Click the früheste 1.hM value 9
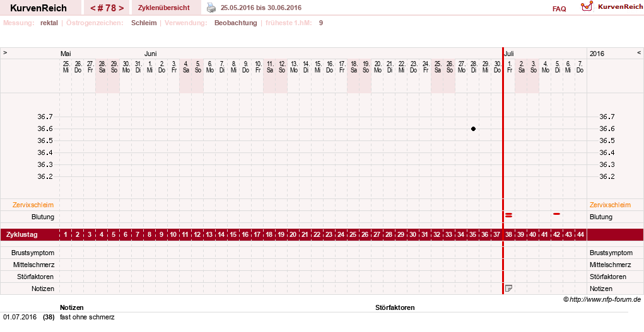644x332 pixels. click(x=321, y=23)
